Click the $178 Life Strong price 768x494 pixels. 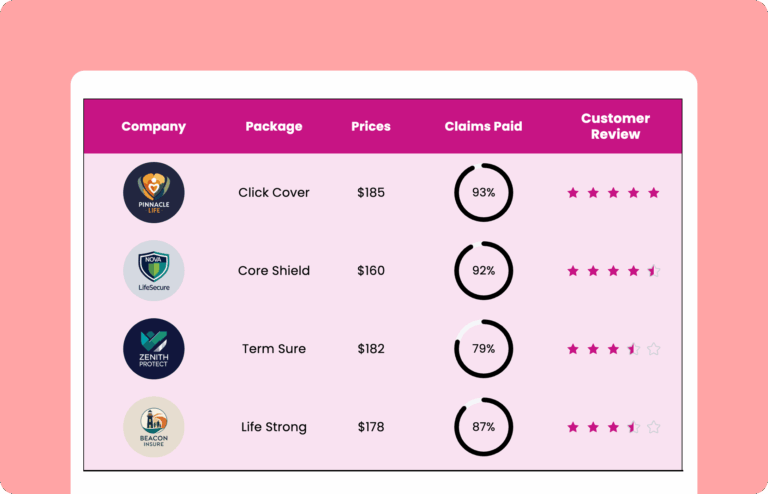click(x=371, y=427)
